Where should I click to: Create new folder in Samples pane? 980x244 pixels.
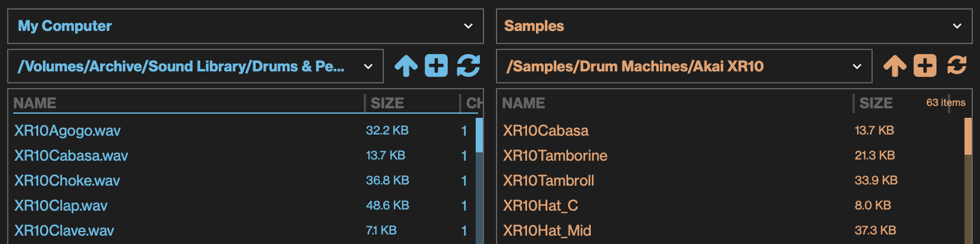(925, 66)
